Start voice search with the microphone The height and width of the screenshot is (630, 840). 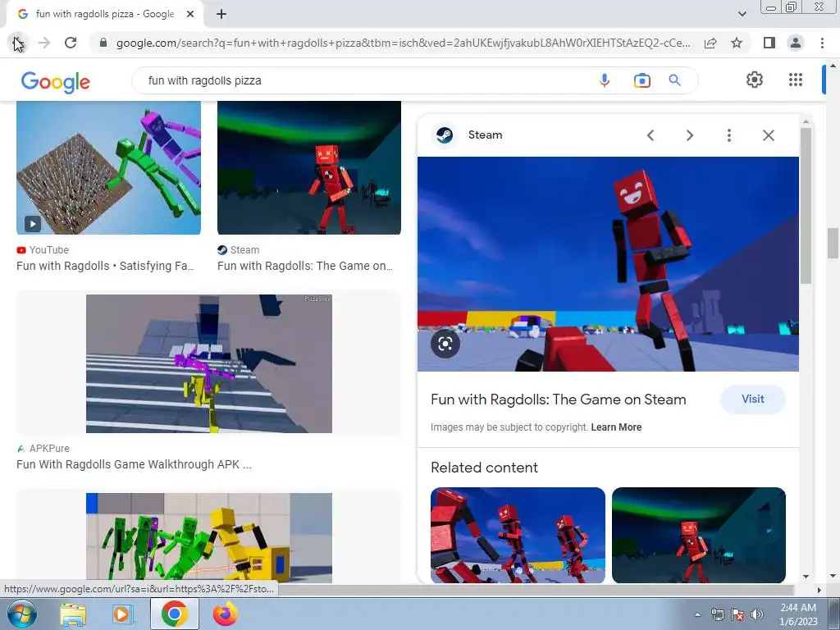[x=605, y=80]
